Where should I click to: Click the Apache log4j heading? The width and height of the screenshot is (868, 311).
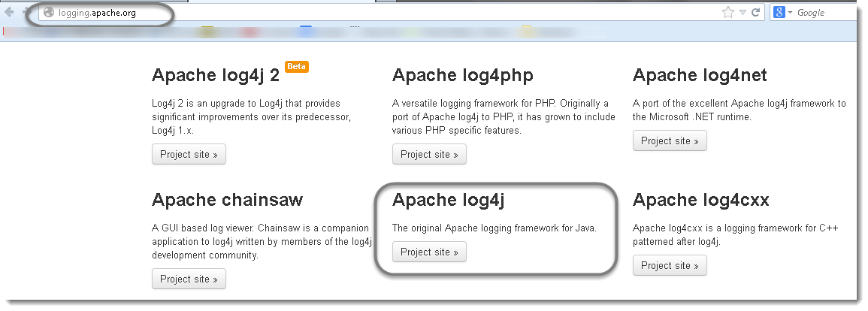coord(449,201)
